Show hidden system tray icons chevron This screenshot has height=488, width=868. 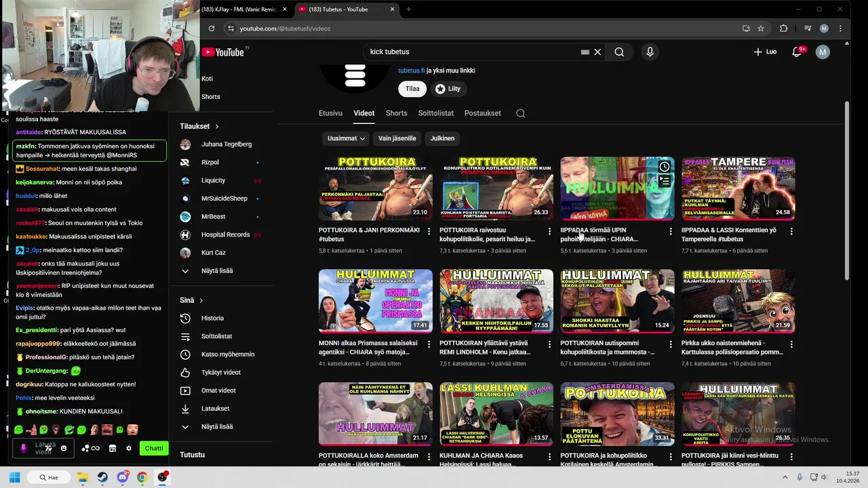(x=785, y=477)
